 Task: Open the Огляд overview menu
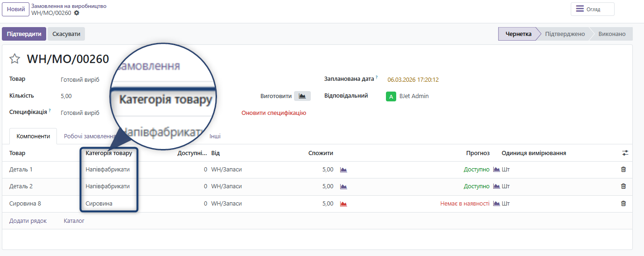point(592,9)
